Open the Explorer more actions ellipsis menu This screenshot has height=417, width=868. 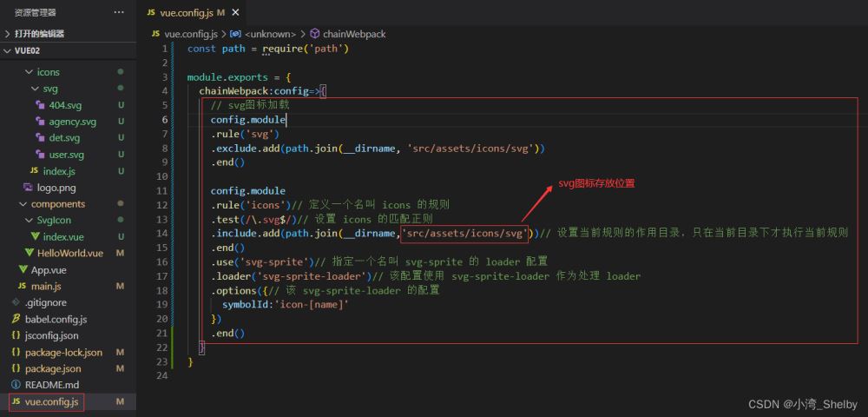coord(119,13)
